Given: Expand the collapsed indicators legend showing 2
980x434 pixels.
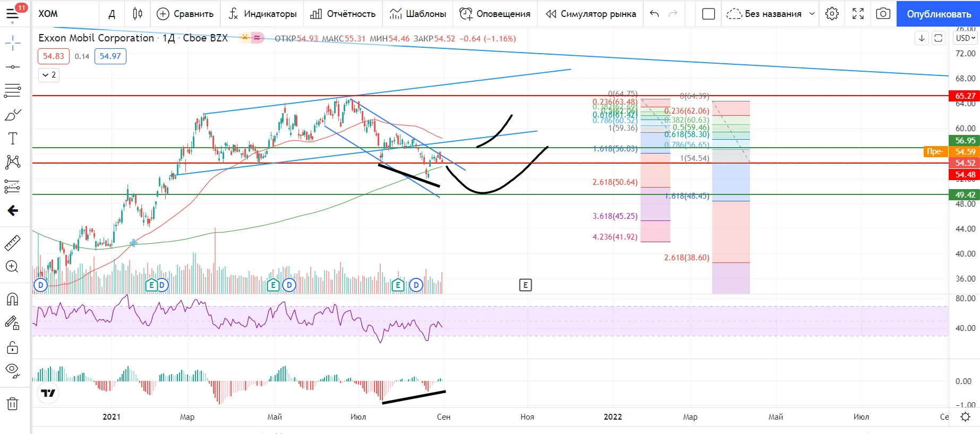Looking at the screenshot, I should tap(48, 75).
